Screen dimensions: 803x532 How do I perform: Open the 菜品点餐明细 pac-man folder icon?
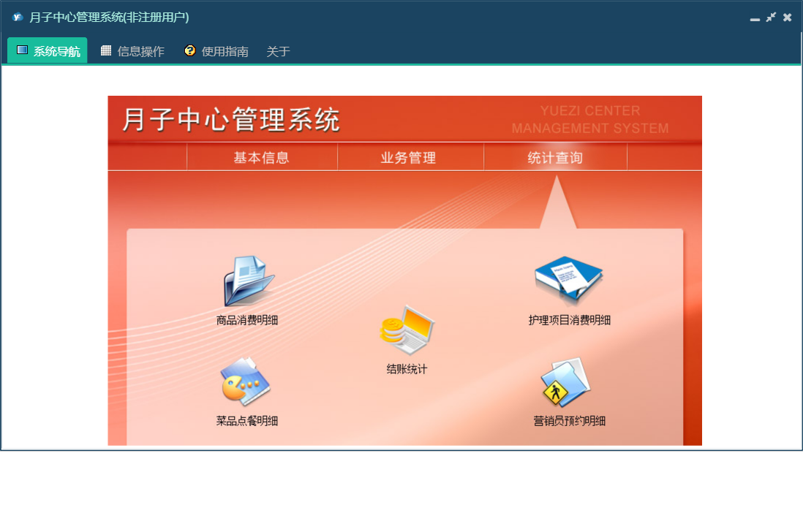[x=245, y=381]
